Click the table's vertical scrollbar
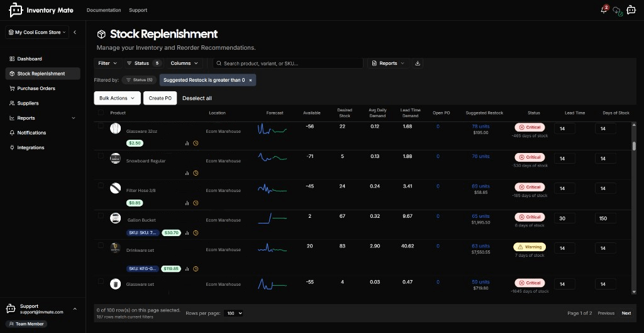 coord(634,146)
